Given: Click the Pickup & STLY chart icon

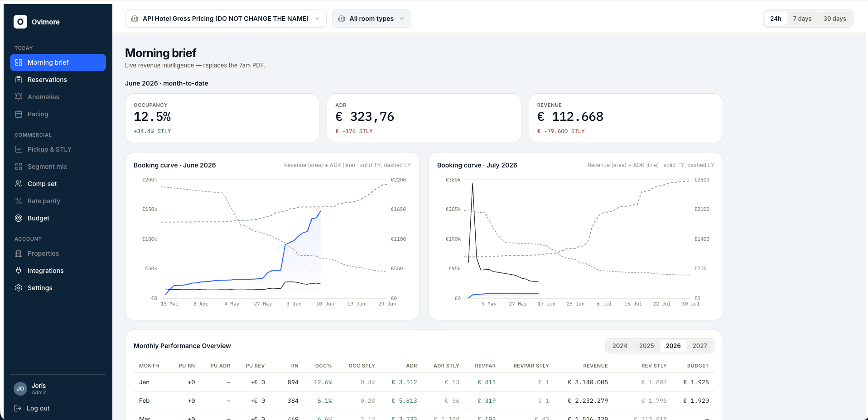Looking at the screenshot, I should 19,149.
